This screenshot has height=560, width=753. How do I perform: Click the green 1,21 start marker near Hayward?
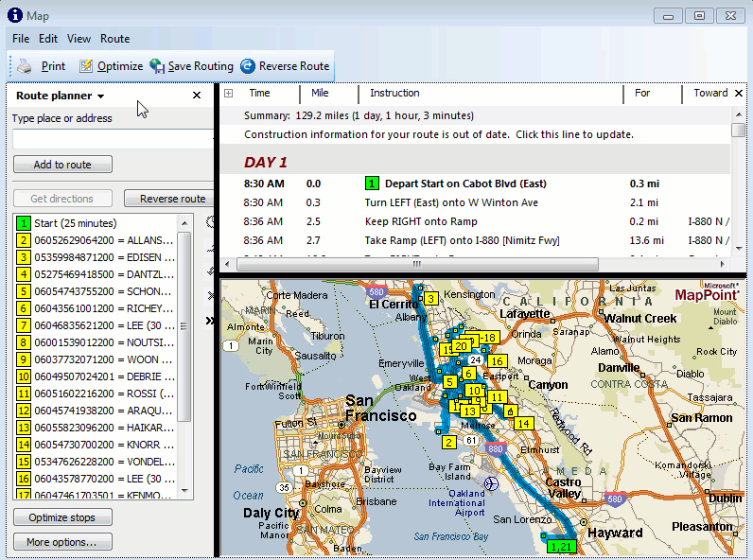[x=561, y=547]
